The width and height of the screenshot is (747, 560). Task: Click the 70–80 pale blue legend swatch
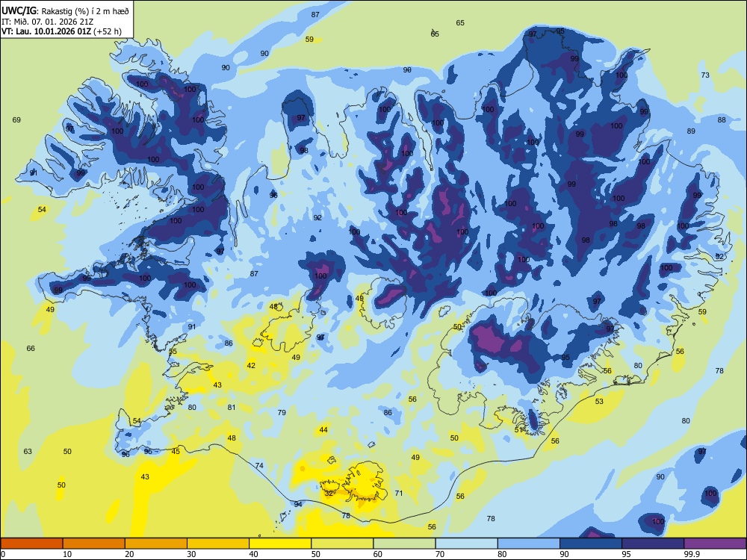tap(466, 544)
